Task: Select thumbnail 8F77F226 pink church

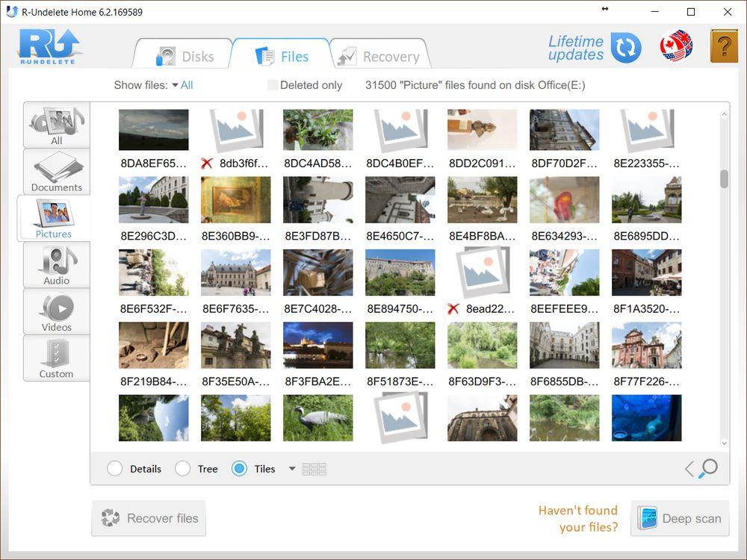Action: 646,345
